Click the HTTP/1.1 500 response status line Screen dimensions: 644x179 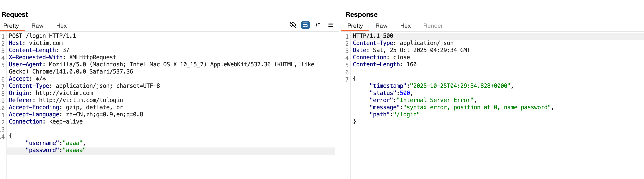373,36
